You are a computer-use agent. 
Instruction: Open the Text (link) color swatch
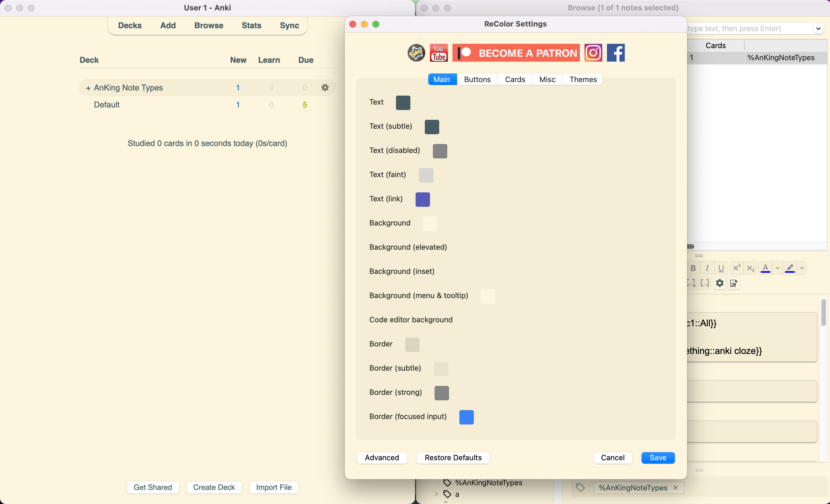tap(422, 199)
